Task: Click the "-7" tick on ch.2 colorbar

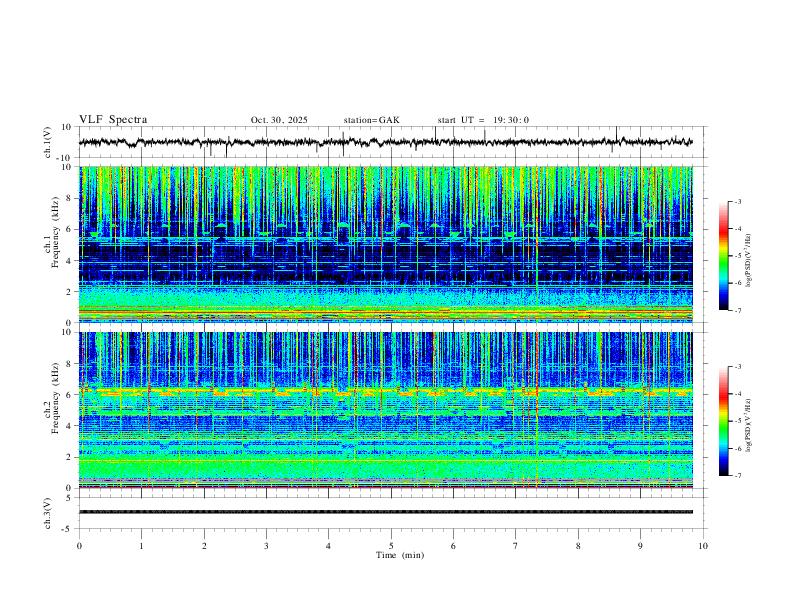Action: pyautogui.click(x=737, y=476)
